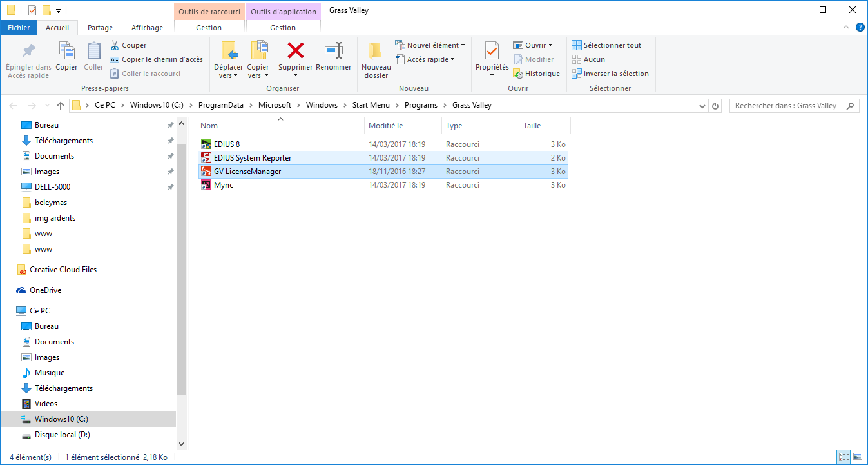868x465 pixels.
Task: Click the Propriétés checkmark icon
Action: [492, 50]
